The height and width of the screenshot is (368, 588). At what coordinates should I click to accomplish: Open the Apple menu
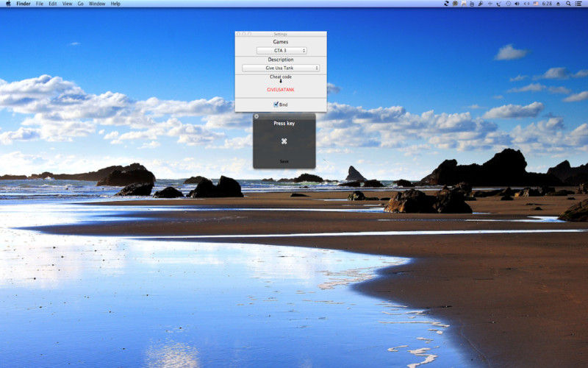8,4
